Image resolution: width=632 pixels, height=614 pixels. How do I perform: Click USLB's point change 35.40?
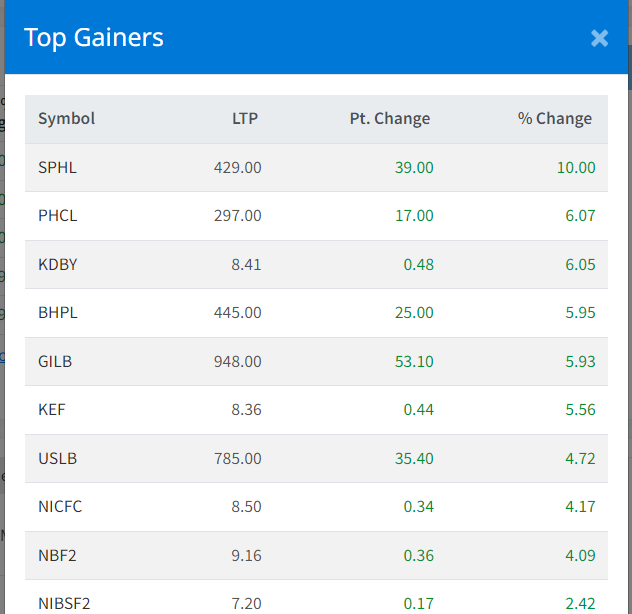pos(414,458)
